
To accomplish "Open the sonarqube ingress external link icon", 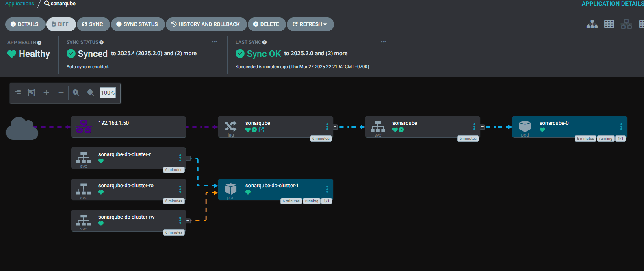I will 261,130.
